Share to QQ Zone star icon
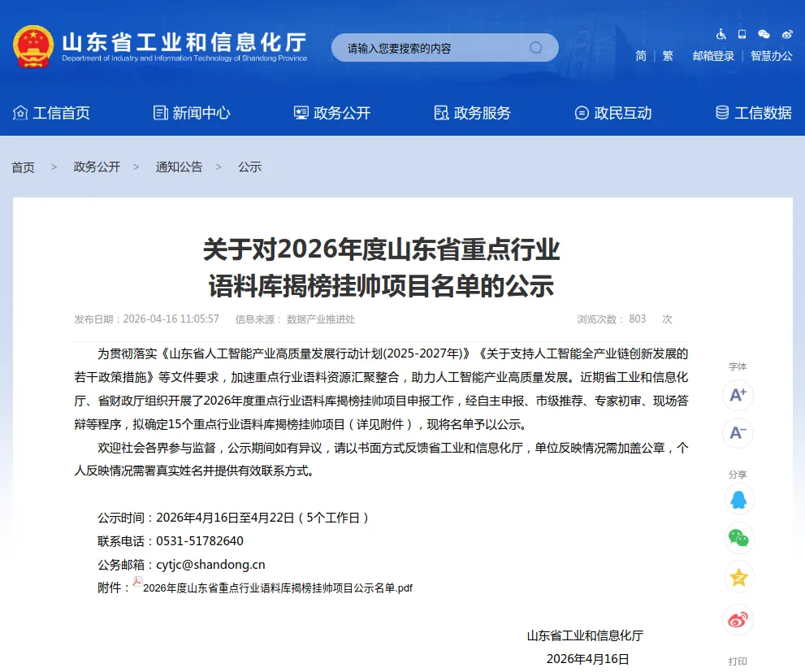Screen dimensions: 805x672 738,577
